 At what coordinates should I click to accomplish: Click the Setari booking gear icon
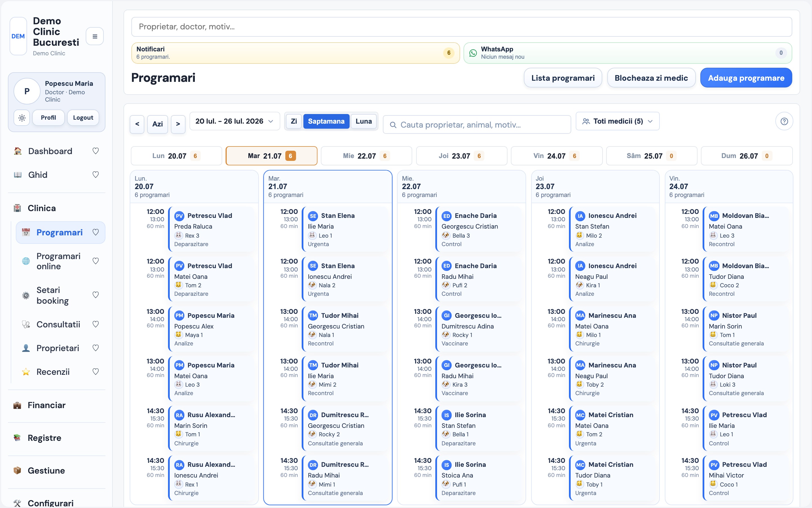26,295
